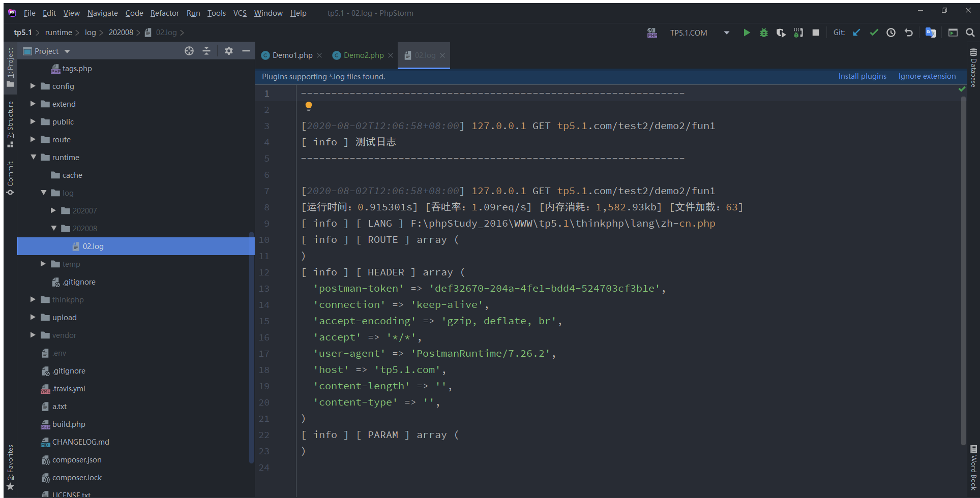Click the Project tree vertical scrollbar
The image size is (980, 498).
tap(251, 348)
